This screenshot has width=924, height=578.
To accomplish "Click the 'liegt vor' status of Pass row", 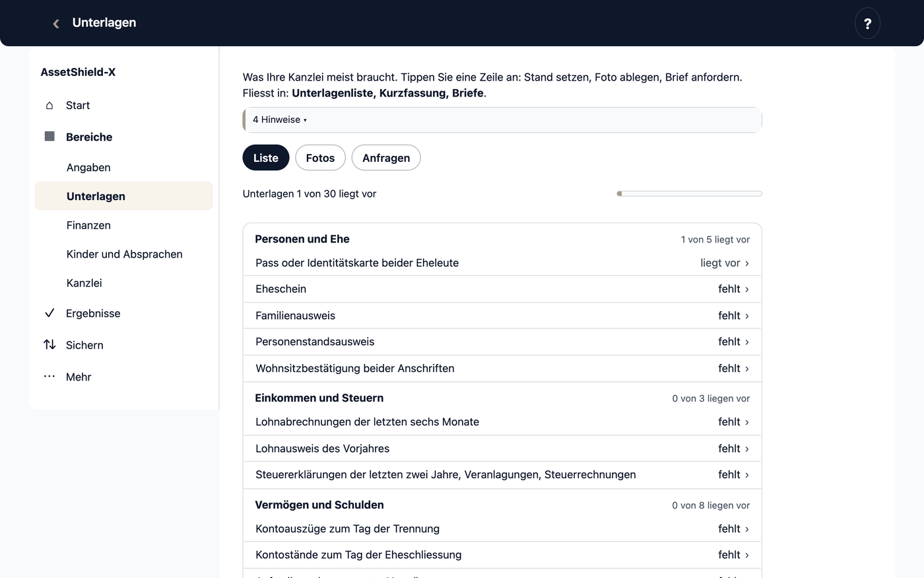I will point(720,263).
